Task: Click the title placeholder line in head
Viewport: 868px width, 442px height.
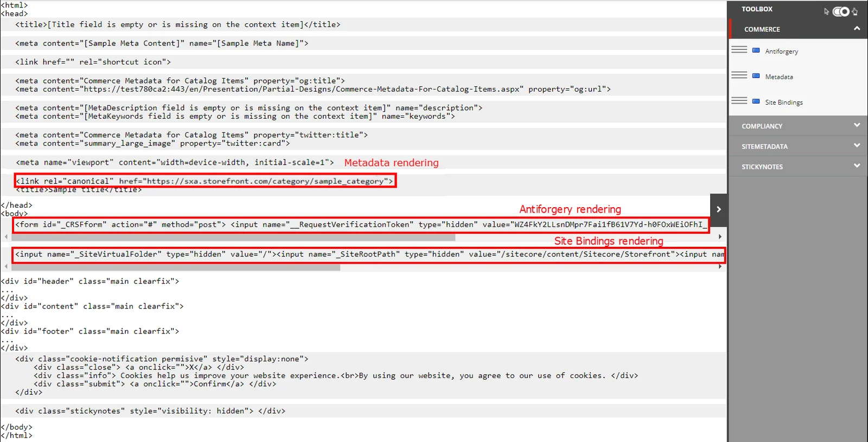Action: [x=178, y=24]
